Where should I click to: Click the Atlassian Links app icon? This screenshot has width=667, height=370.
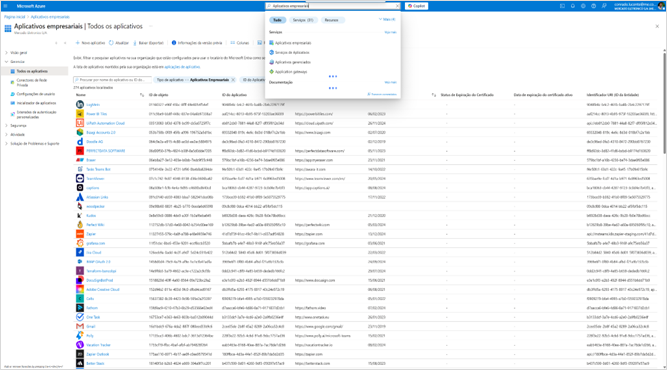(x=80, y=197)
